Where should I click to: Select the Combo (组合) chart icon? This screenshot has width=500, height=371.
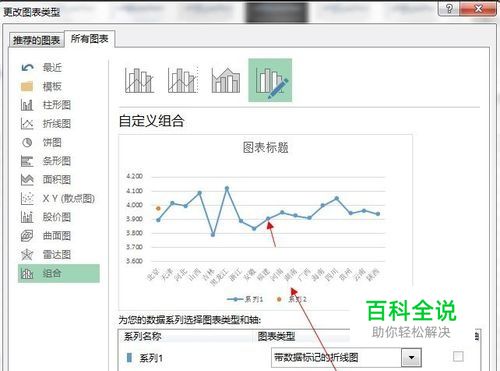point(27,274)
